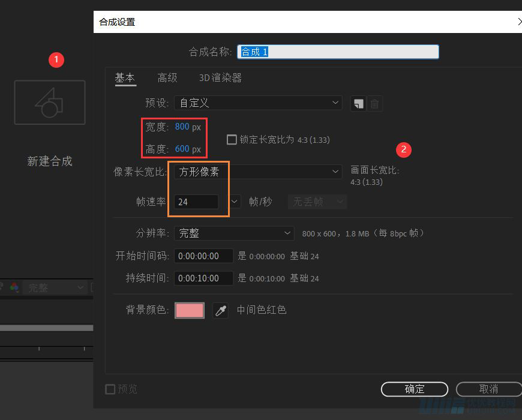Confirm settings with the 确定 button
Viewport: 522px width, 420px height.
coord(414,389)
